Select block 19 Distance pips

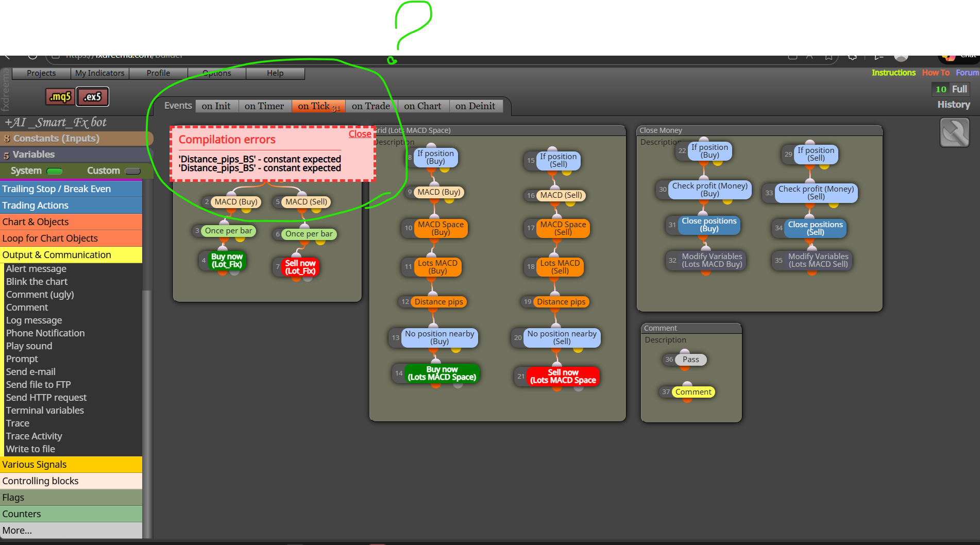point(561,302)
